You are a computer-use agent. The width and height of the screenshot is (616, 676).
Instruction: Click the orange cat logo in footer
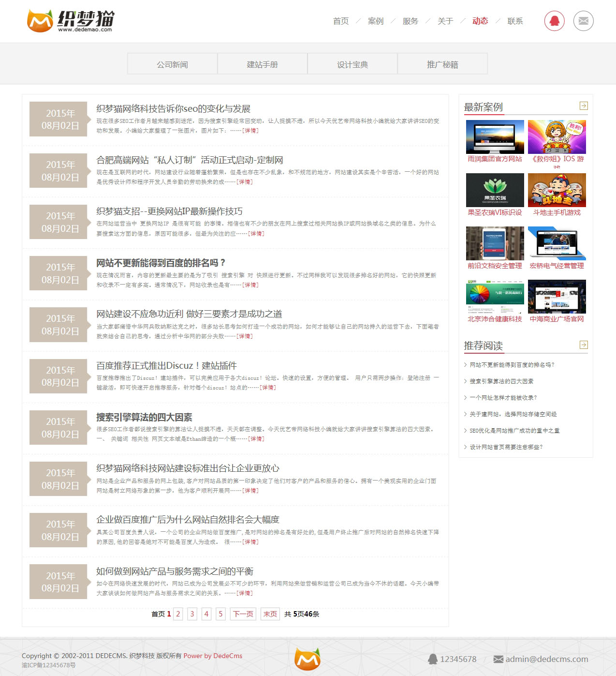tap(307, 659)
